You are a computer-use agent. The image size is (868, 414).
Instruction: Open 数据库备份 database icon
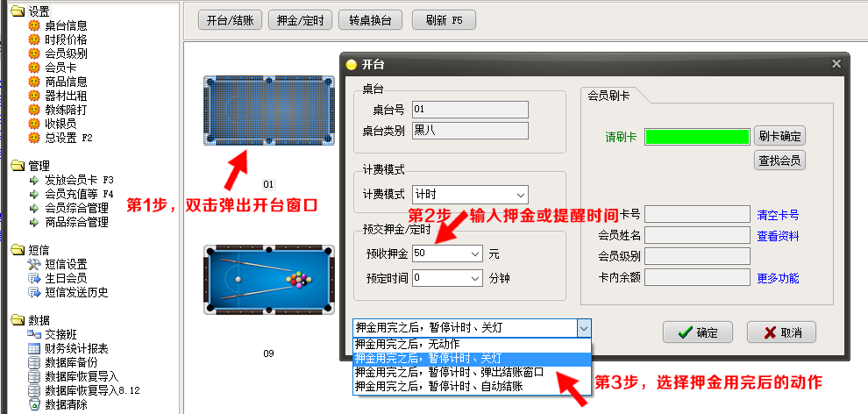(34, 362)
